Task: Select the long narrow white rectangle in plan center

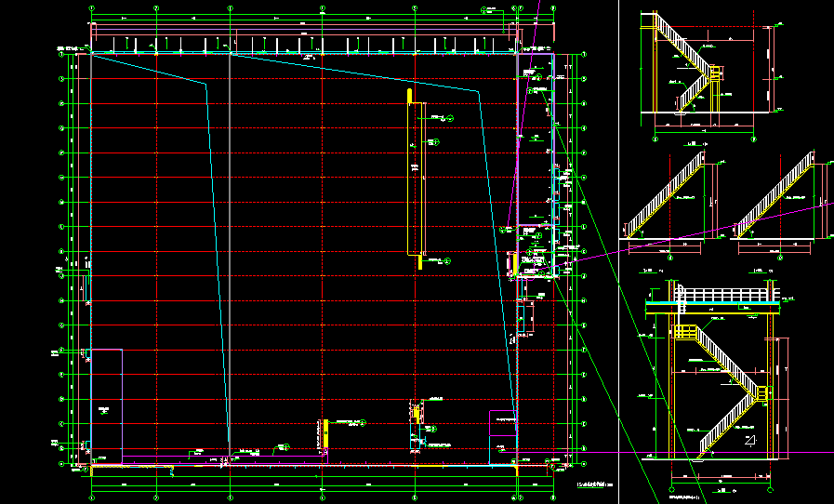Action: (x=416, y=177)
